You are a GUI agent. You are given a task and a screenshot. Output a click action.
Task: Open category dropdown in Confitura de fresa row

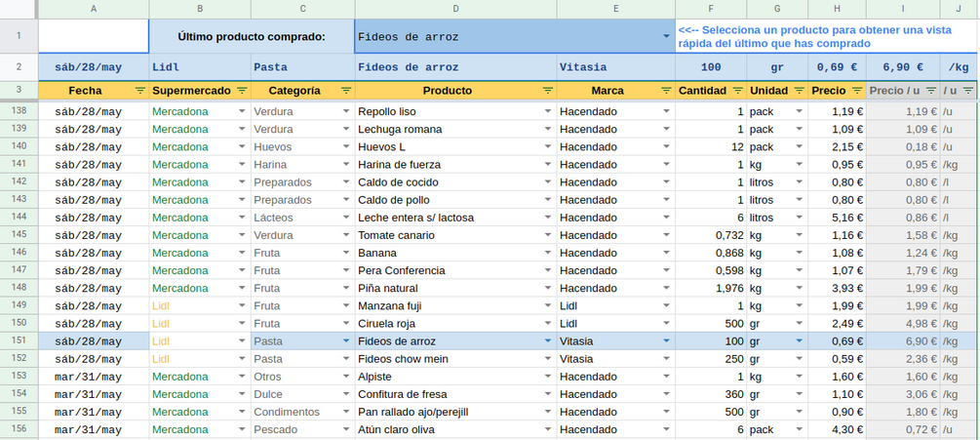click(x=345, y=394)
